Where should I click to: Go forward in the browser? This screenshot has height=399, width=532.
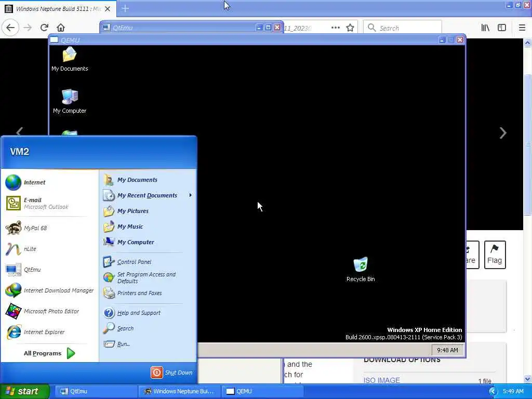pos(28,28)
